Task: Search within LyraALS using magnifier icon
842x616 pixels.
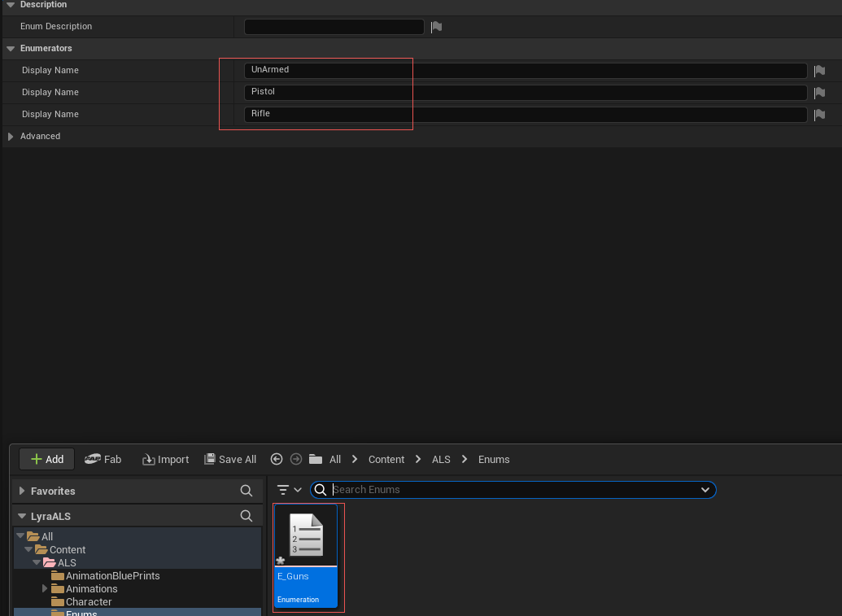Action: 246,516
